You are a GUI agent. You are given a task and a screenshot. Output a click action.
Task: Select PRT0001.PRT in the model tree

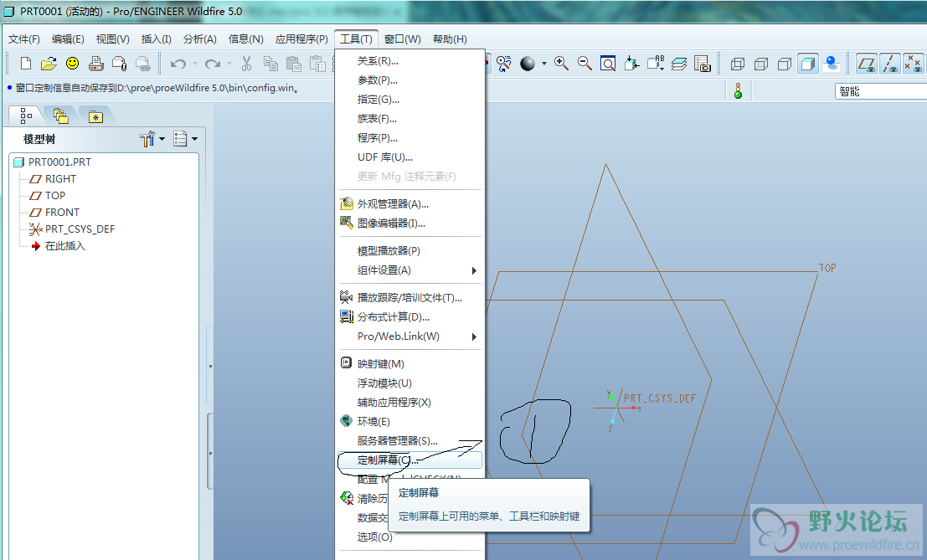click(x=59, y=162)
